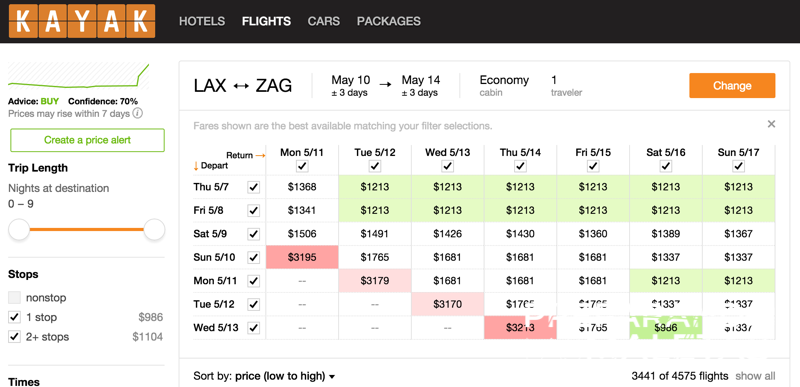Image resolution: width=800 pixels, height=387 pixels.
Task: Open the CARS tab
Action: (x=323, y=21)
